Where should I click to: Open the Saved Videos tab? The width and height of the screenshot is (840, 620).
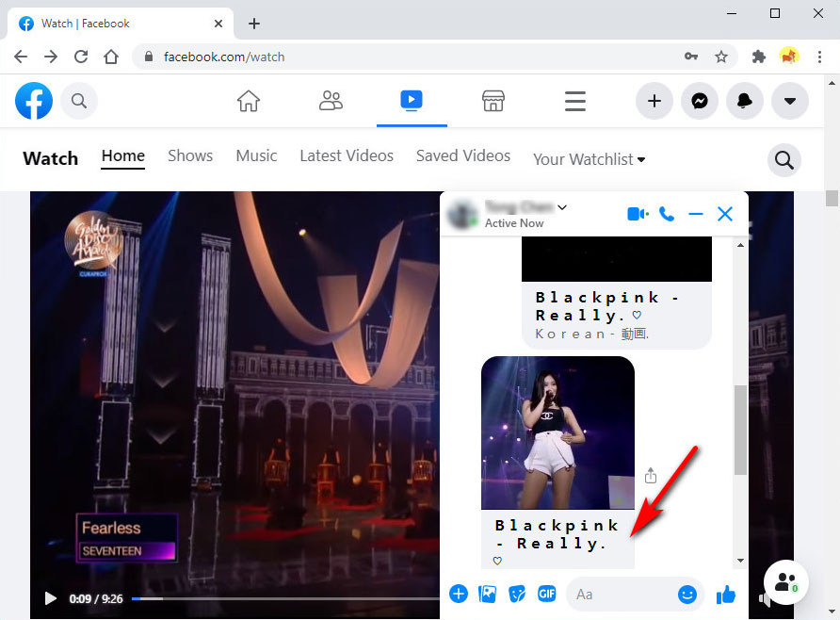coord(463,155)
